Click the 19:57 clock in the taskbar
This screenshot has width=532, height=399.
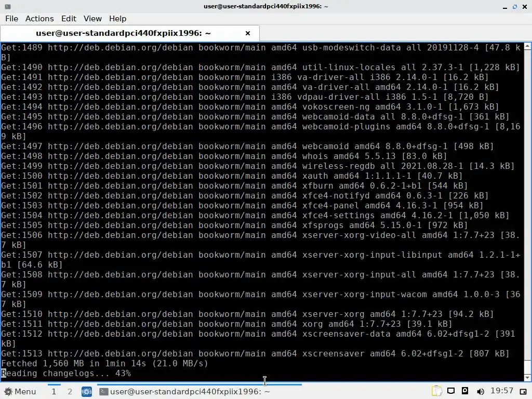(x=501, y=391)
